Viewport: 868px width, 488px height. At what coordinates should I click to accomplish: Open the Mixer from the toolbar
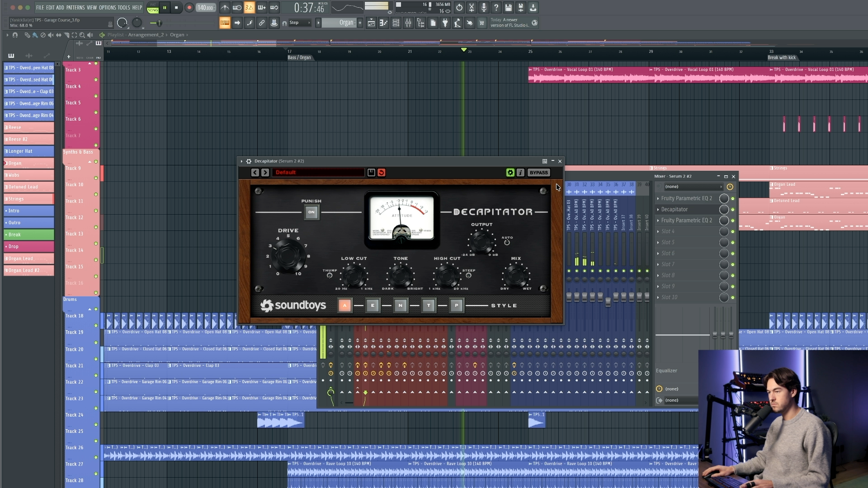tap(408, 23)
